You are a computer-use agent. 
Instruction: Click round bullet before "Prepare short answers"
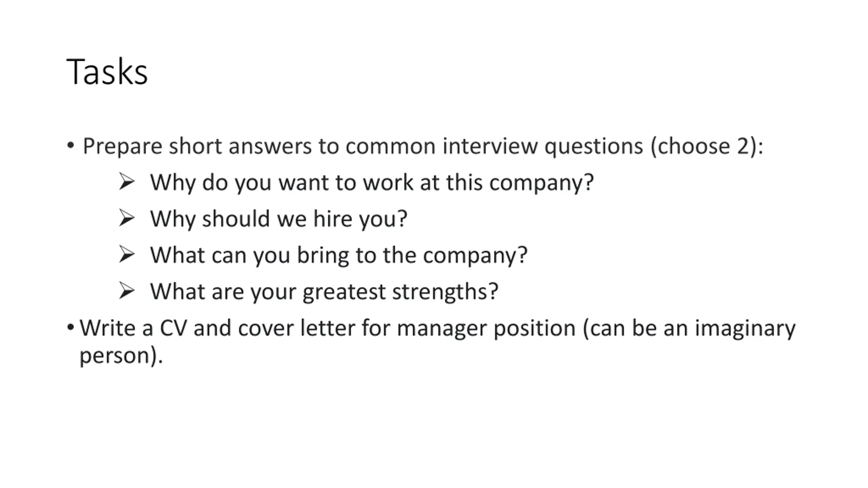[x=70, y=146]
